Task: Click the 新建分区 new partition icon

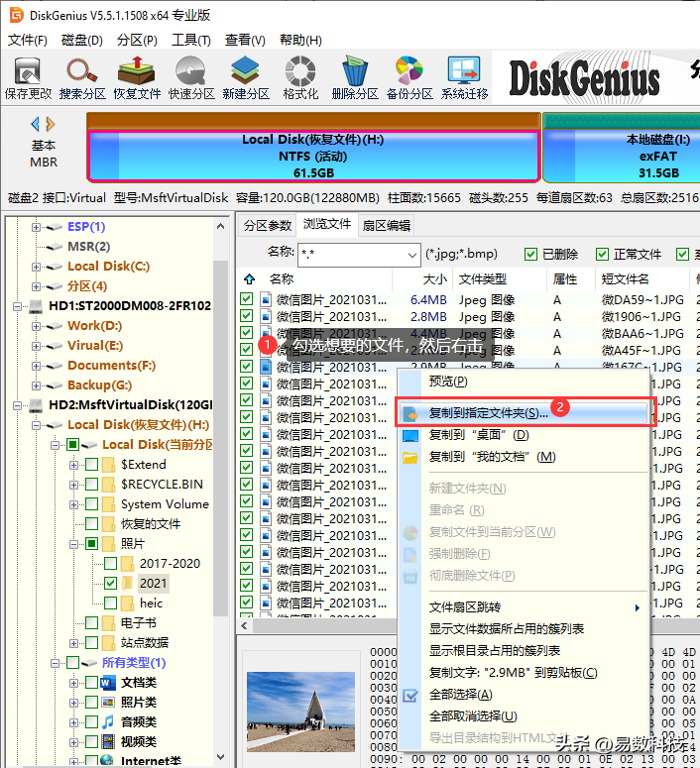Action: pyautogui.click(x=246, y=71)
